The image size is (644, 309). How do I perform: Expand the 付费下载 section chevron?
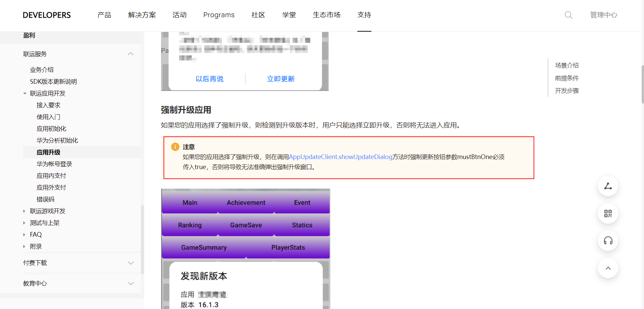[131, 263]
